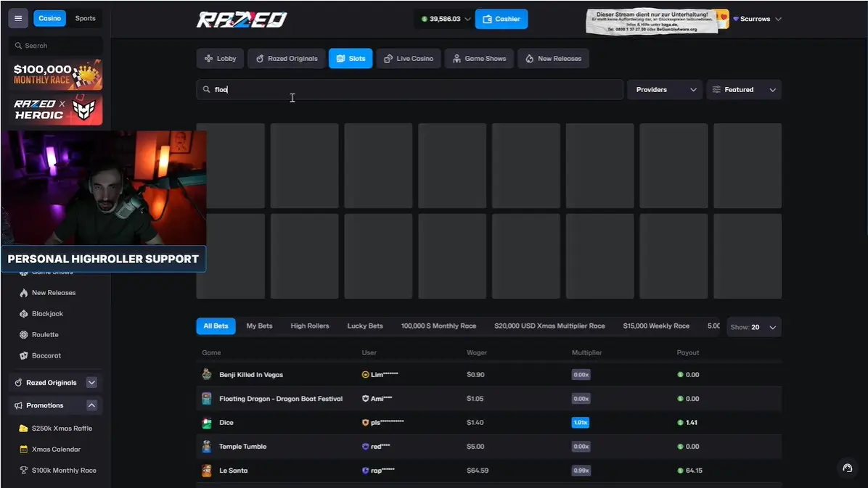Collapse the Promotions sidebar section
This screenshot has height=488, width=868.
pos(92,405)
